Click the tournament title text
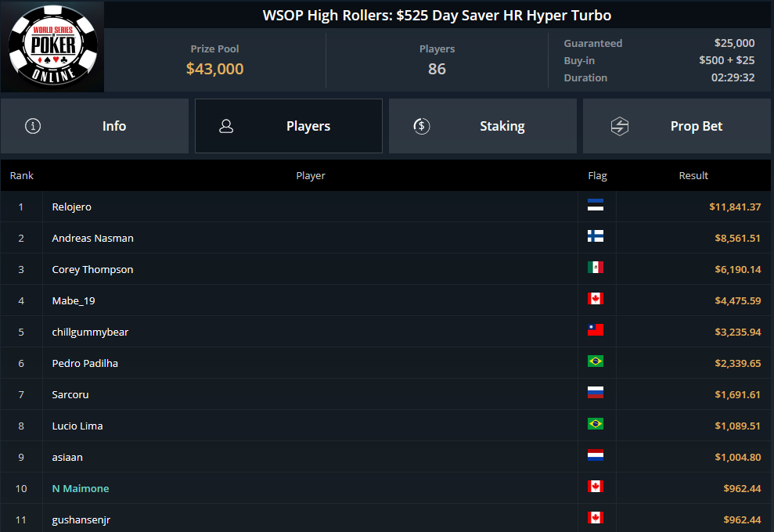Image resolution: width=774 pixels, height=532 pixels. pyautogui.click(x=437, y=16)
